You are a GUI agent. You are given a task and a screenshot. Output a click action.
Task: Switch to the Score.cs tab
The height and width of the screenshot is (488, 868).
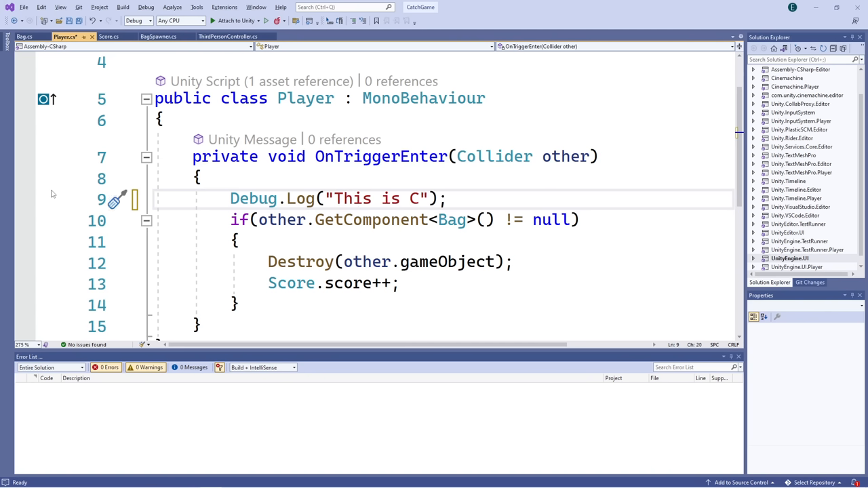coord(108,37)
